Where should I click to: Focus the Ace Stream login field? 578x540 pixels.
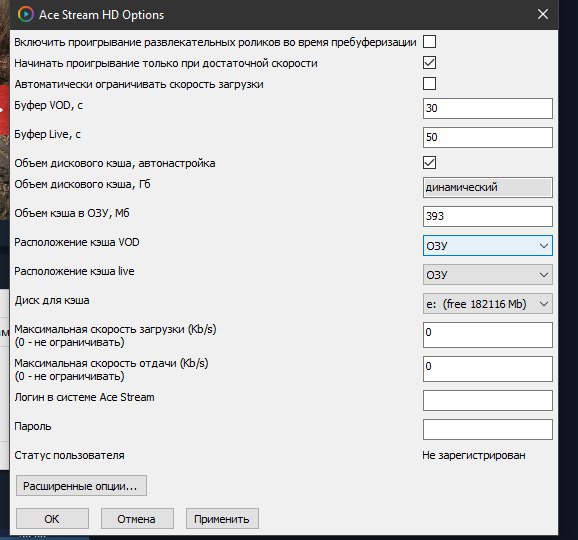click(x=488, y=400)
